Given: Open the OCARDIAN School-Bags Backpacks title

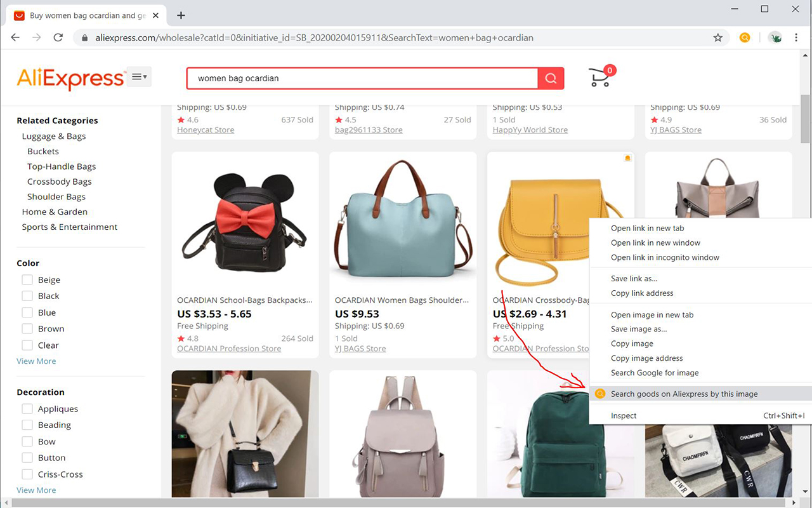Looking at the screenshot, I should point(245,300).
